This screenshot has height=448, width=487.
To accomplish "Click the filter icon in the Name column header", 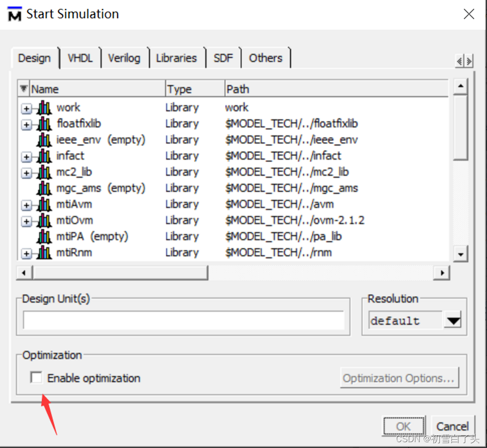I will tap(23, 88).
